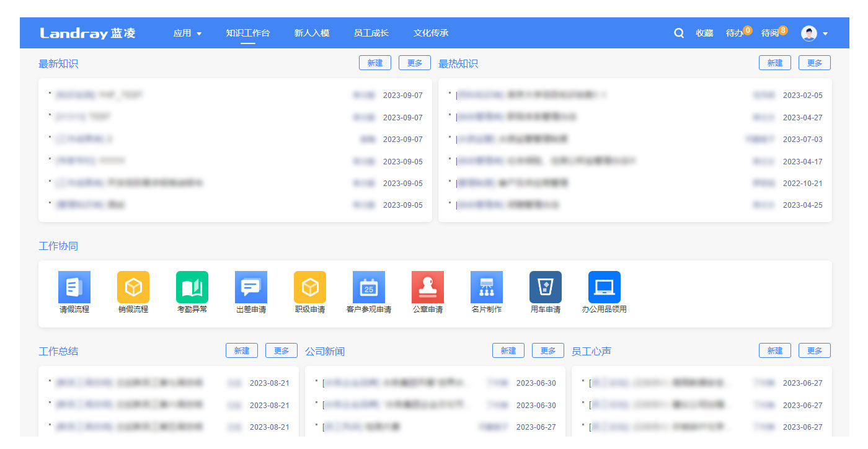Click the 销假流程 icon
Viewport: 868px width, 449px height.
pos(133,287)
